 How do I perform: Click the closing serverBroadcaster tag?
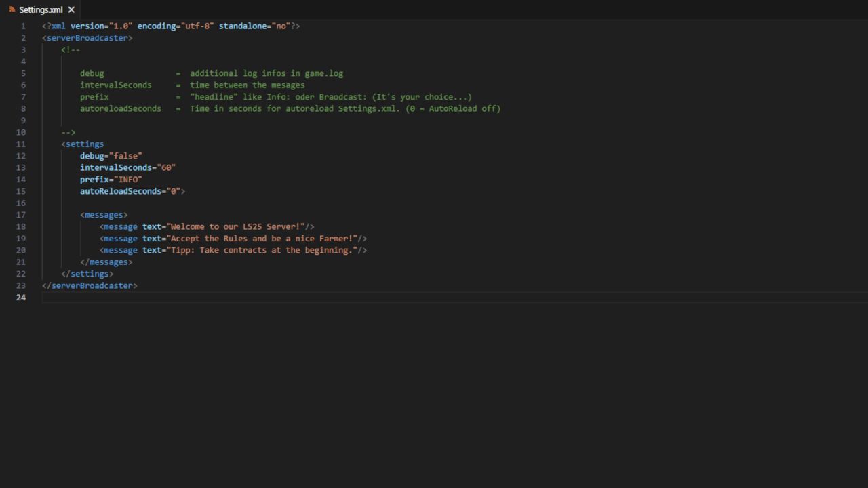pyautogui.click(x=90, y=285)
